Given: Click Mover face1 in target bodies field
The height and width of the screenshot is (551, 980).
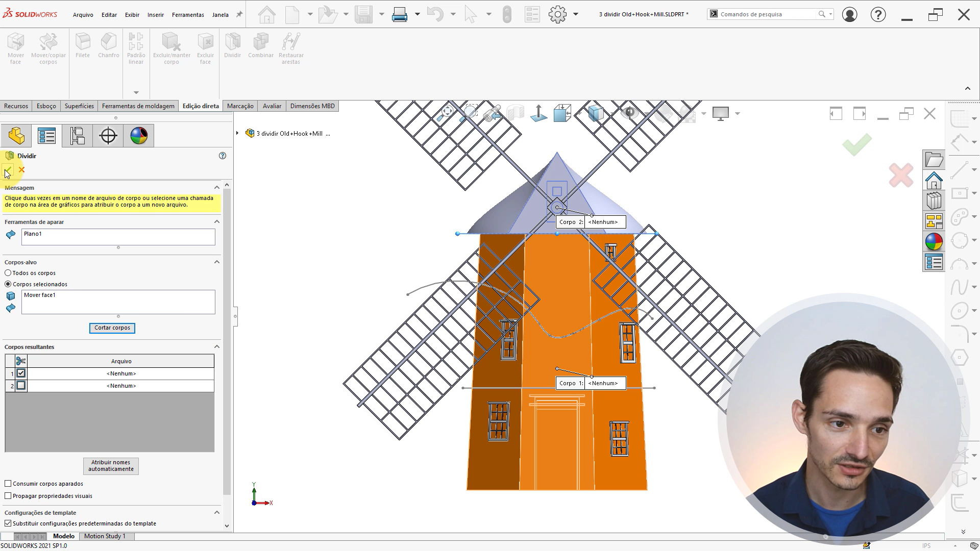Looking at the screenshot, I should click(39, 295).
